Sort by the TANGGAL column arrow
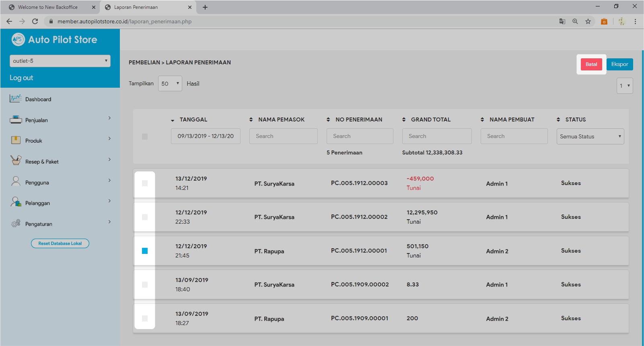 tap(173, 120)
